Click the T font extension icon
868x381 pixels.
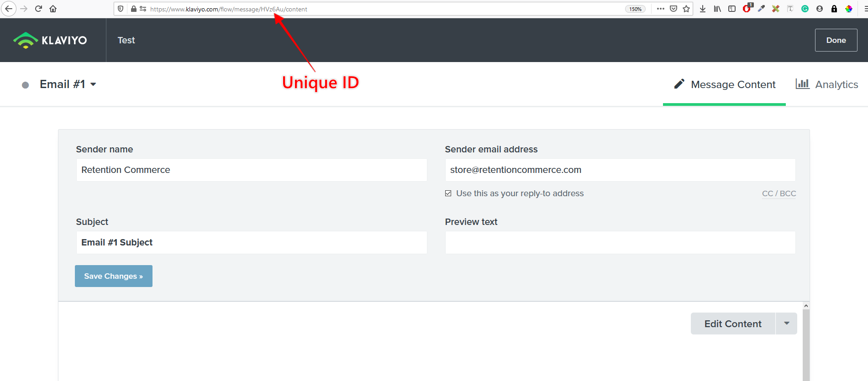[x=790, y=9]
